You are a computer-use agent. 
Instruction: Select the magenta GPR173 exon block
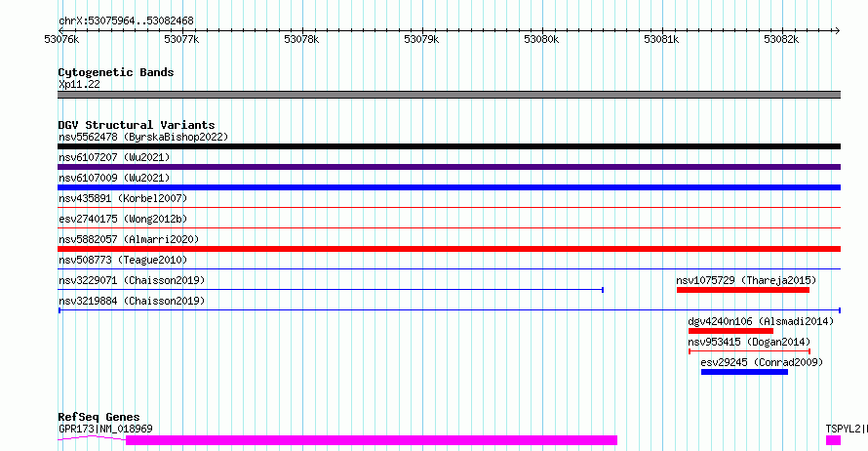[x=372, y=440]
